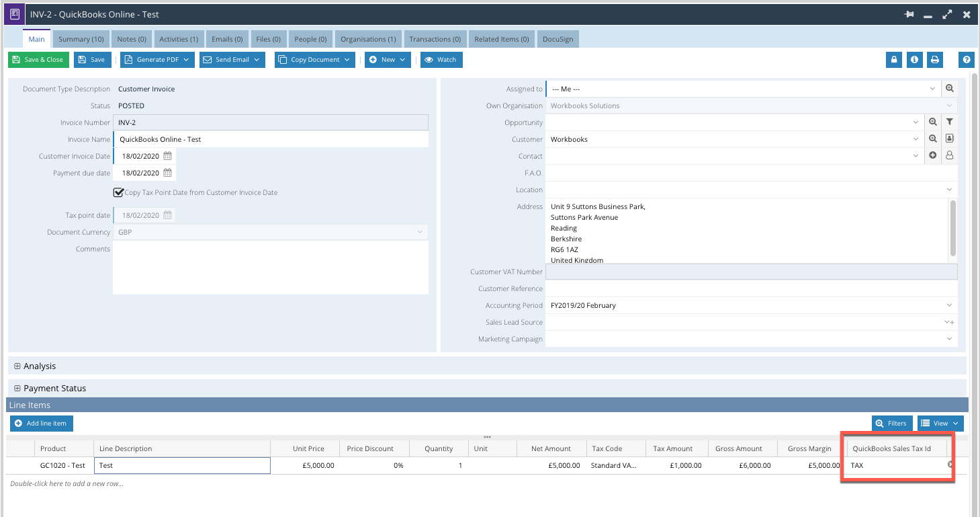Image resolution: width=980 pixels, height=517 pixels.
Task: Click the pin window icon
Action: [909, 14]
